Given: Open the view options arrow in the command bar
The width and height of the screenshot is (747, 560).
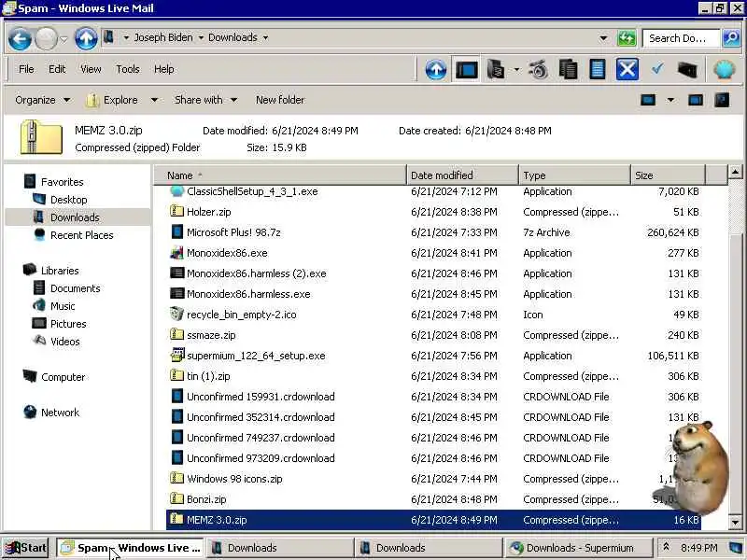Looking at the screenshot, I should [x=670, y=100].
